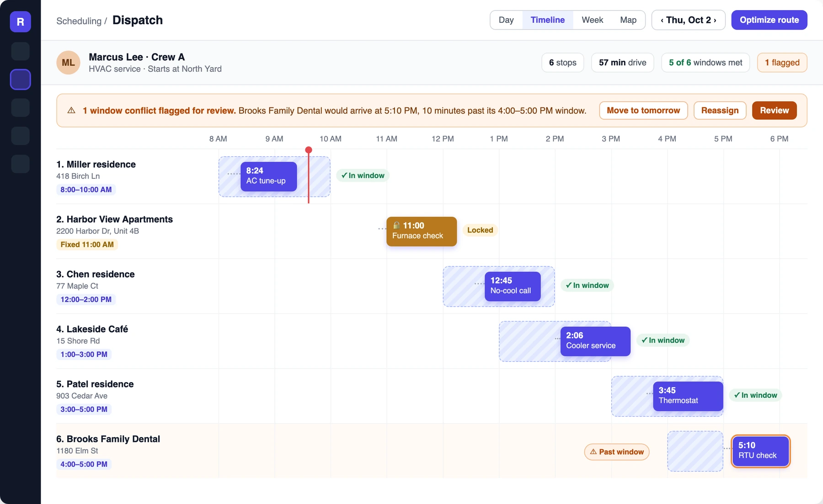Move the flagged stop to tomorrow
The width and height of the screenshot is (823, 504).
(x=643, y=111)
